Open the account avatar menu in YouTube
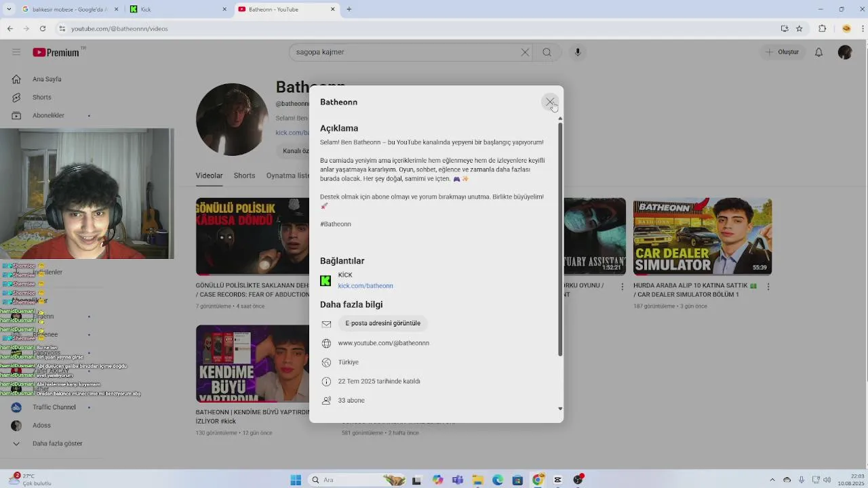 pyautogui.click(x=845, y=52)
